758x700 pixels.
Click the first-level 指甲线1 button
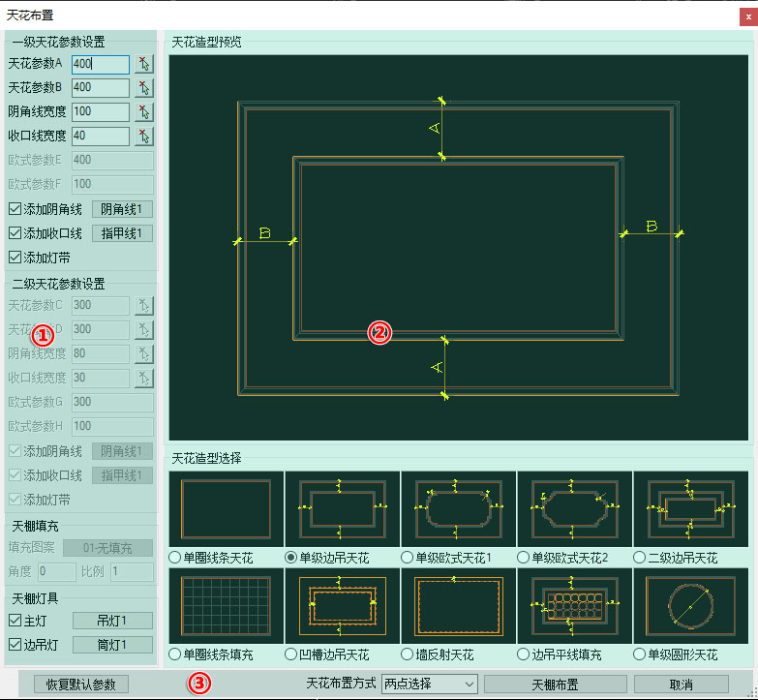(x=122, y=233)
